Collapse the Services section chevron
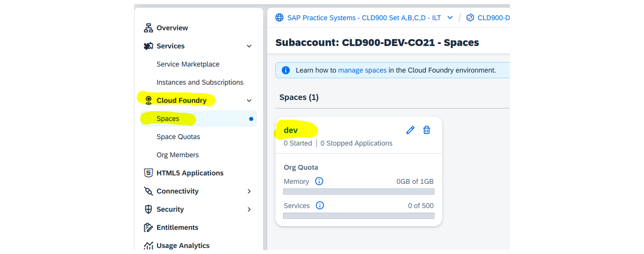The height and width of the screenshot is (254, 644). (249, 46)
